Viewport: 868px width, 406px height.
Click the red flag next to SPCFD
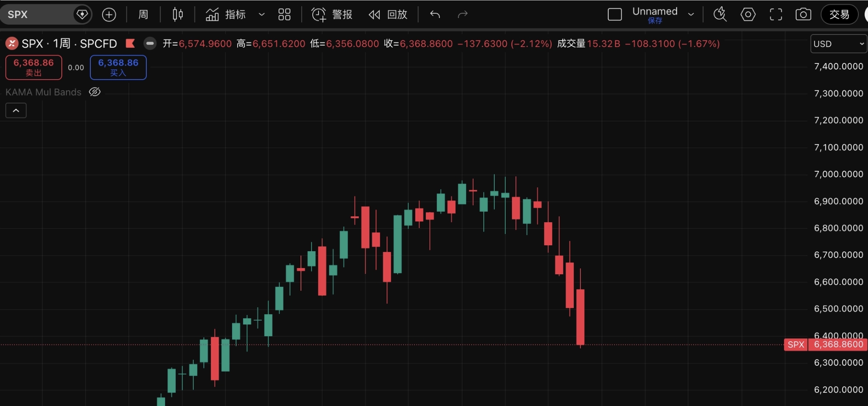[130, 44]
